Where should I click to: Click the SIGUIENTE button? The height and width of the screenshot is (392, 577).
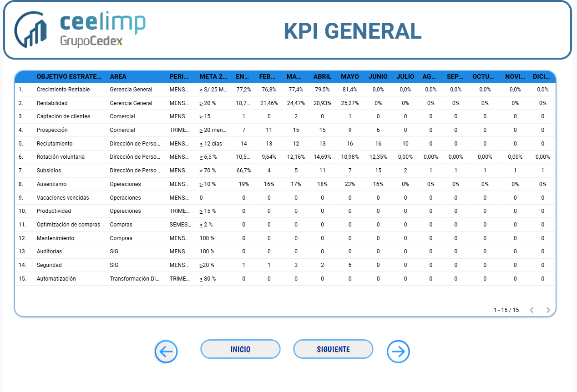click(333, 349)
